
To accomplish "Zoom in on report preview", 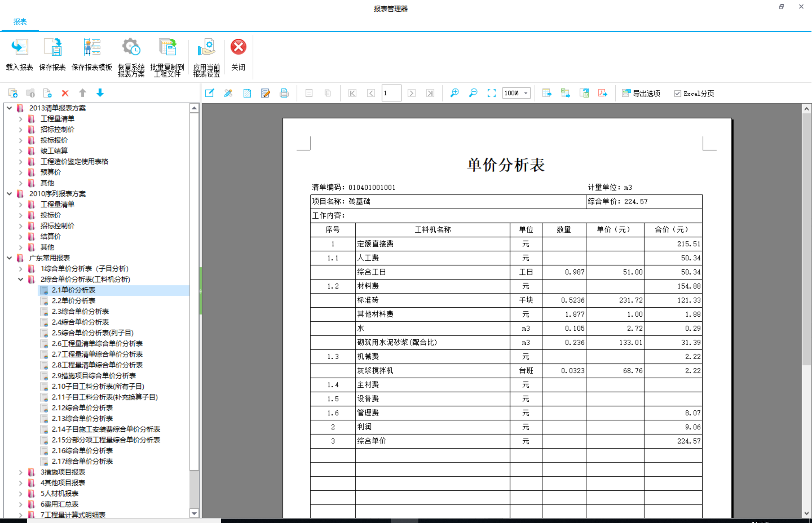I will (454, 93).
